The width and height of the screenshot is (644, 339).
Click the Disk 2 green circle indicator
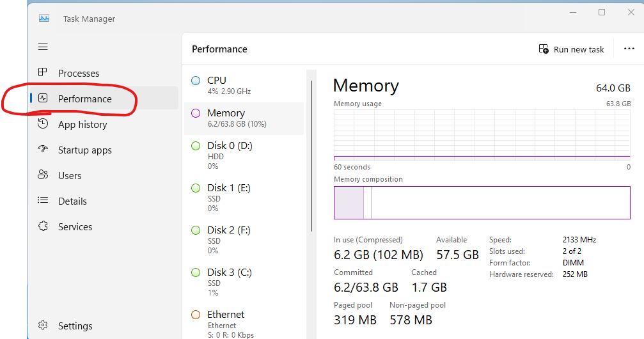pos(196,230)
